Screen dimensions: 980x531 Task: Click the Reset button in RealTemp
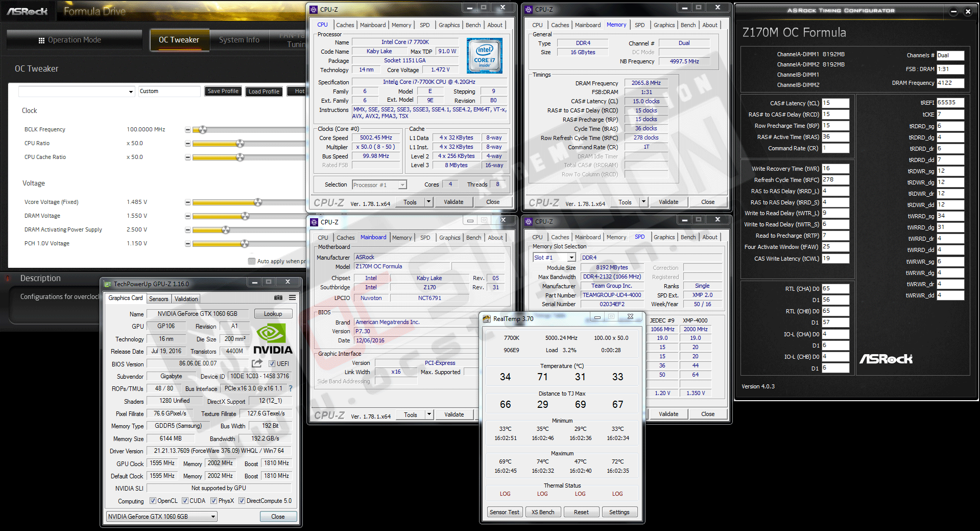pyautogui.click(x=581, y=512)
